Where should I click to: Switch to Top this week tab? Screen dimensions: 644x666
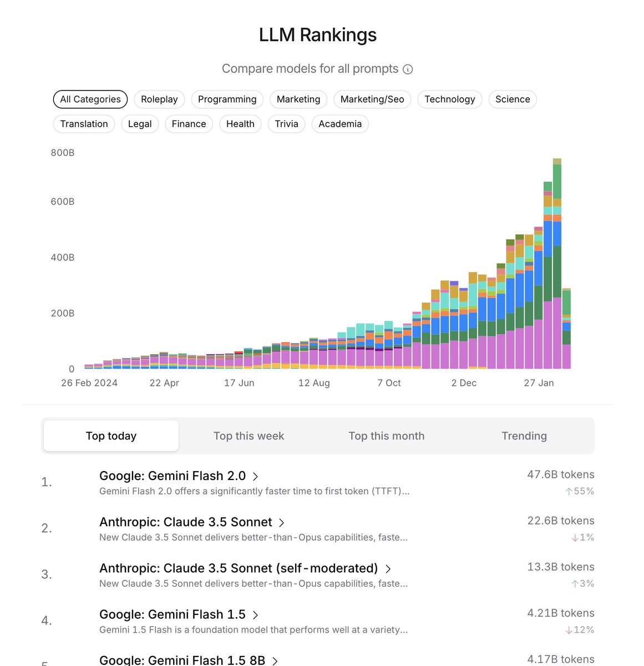pos(249,436)
